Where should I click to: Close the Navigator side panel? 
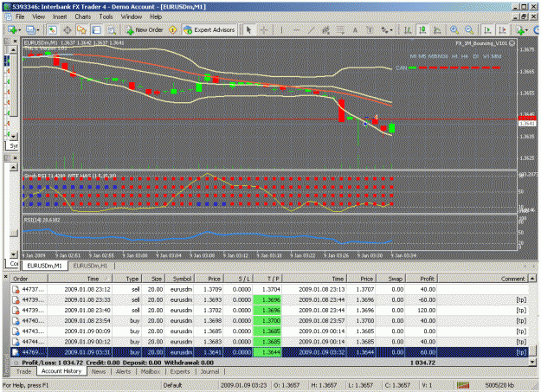[x=16, y=158]
